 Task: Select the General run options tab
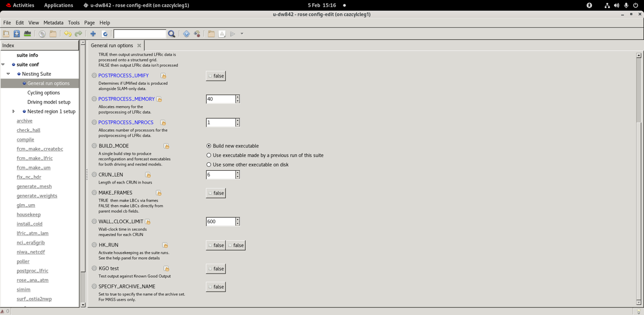[x=111, y=46]
